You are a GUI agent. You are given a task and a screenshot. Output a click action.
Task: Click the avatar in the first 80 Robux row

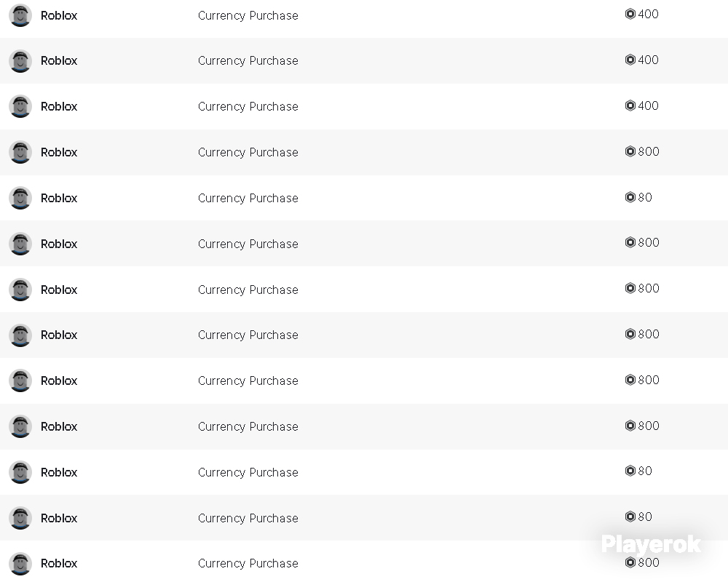[x=20, y=198]
